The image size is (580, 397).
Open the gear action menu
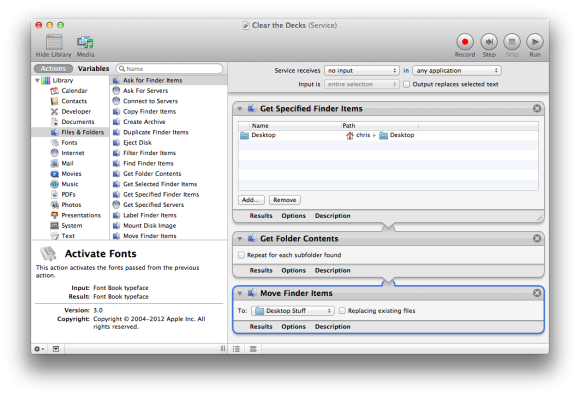pos(39,349)
